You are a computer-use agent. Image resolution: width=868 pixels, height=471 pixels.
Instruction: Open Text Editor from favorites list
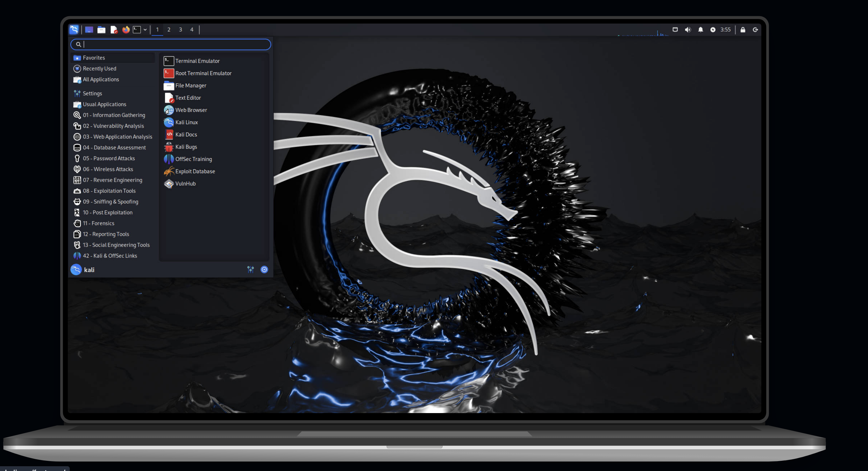[214, 98]
